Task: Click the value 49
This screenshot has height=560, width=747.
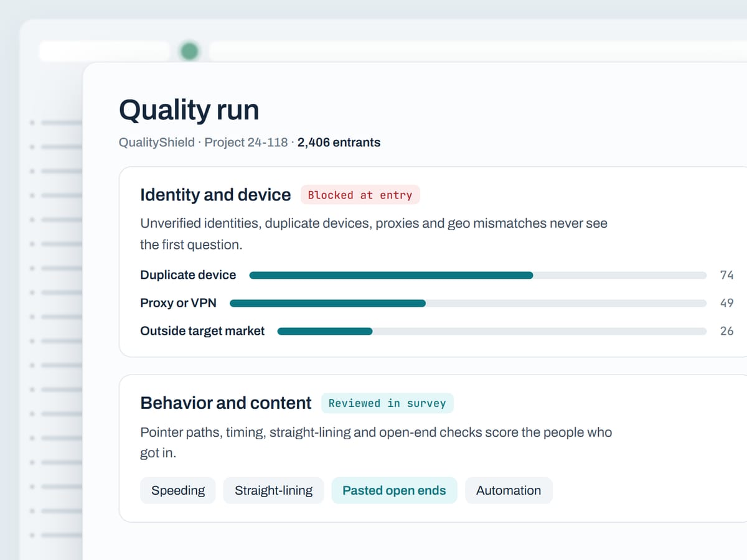Action: [726, 303]
